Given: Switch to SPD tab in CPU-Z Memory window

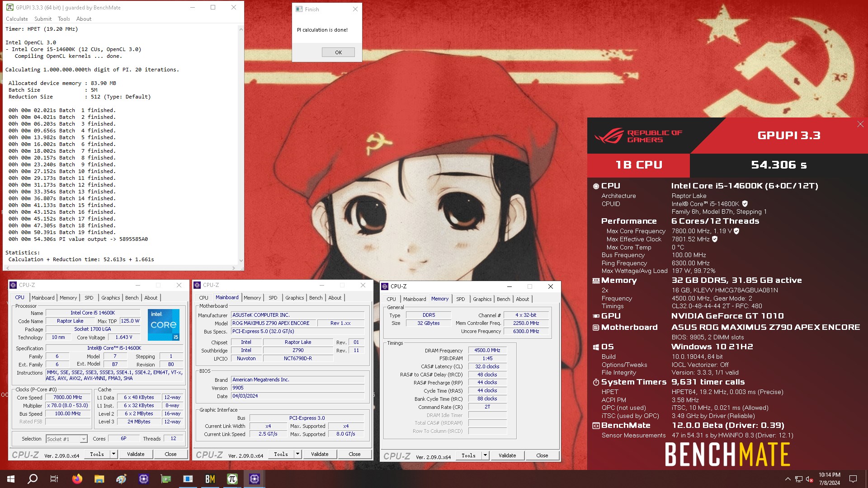Looking at the screenshot, I should coord(460,299).
